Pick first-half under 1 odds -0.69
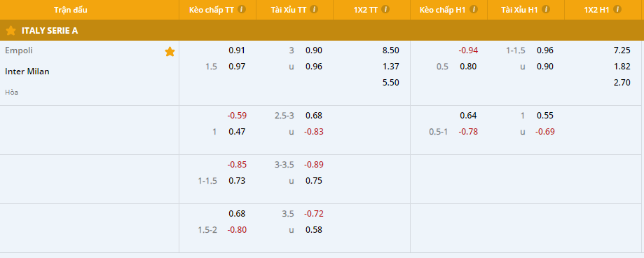This screenshot has width=644, height=258. [545, 132]
